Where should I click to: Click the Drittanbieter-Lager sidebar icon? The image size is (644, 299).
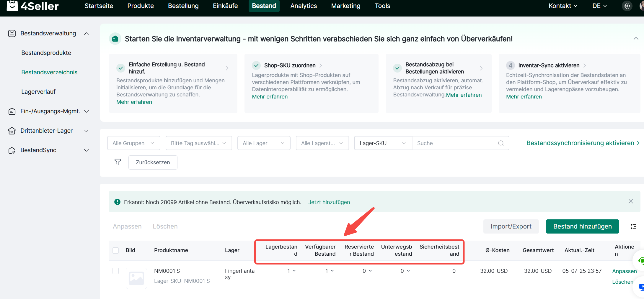12,131
